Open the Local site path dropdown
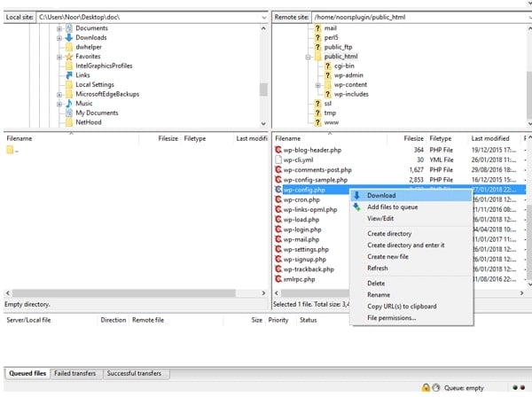The width and height of the screenshot is (532, 397). pyautogui.click(x=264, y=18)
